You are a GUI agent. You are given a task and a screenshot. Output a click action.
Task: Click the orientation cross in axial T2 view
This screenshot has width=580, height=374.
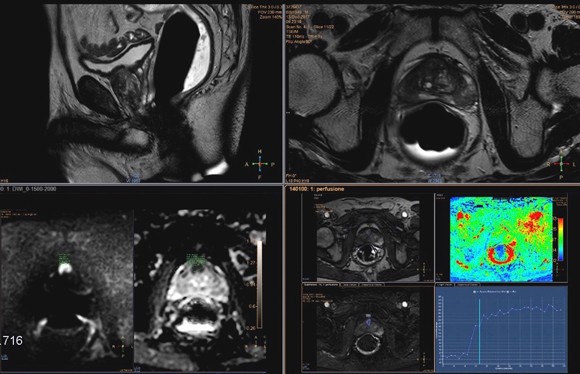[561, 164]
